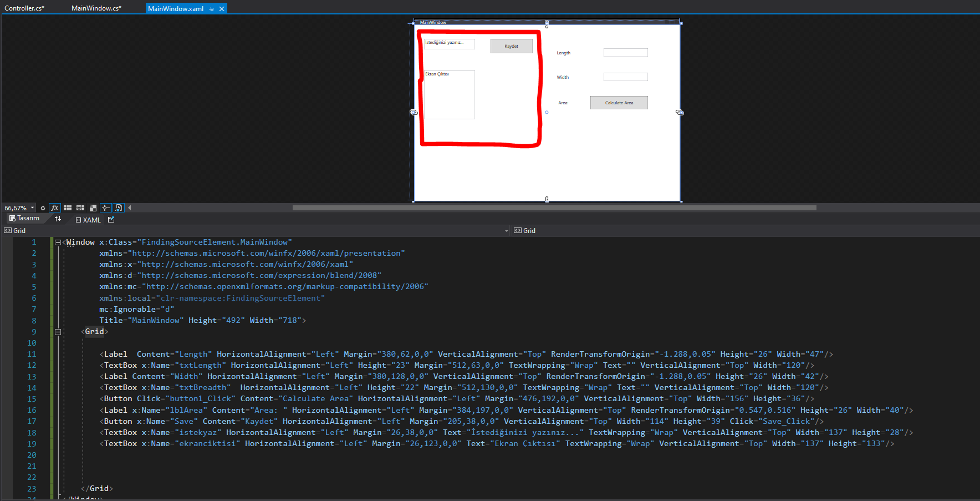
Task: Click the show snapping constraints icon
Action: click(x=93, y=208)
